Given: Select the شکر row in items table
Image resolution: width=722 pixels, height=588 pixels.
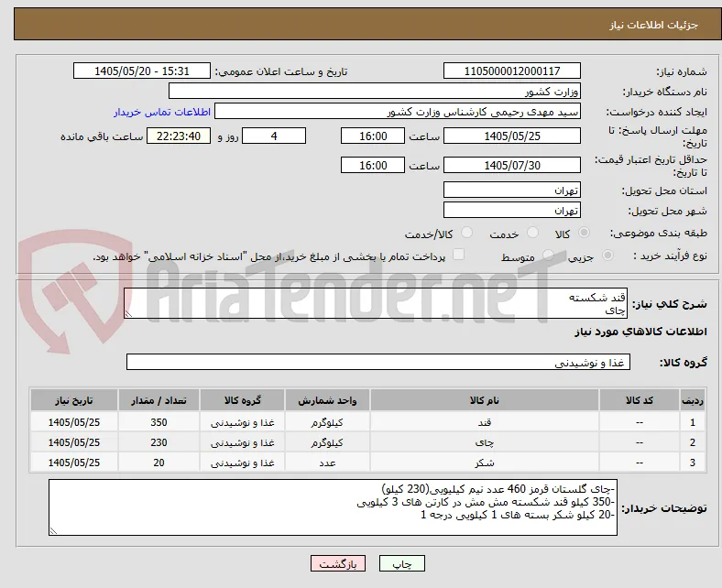Looking at the screenshot, I should [367, 463].
